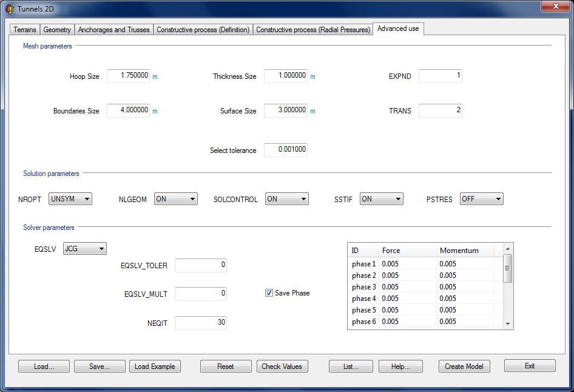Open the SOLCONTROL dropdown
This screenshot has height=392, width=574.
286,199
